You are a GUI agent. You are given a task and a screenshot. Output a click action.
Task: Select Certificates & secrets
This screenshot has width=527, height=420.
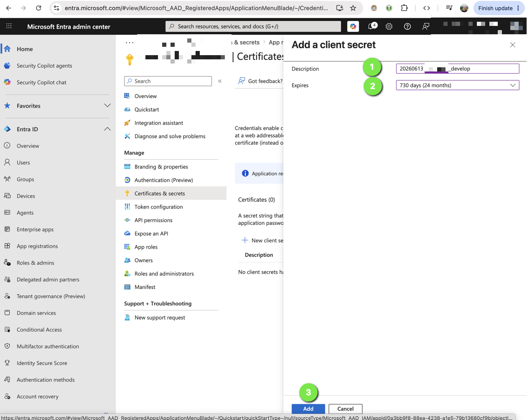pyautogui.click(x=171, y=193)
